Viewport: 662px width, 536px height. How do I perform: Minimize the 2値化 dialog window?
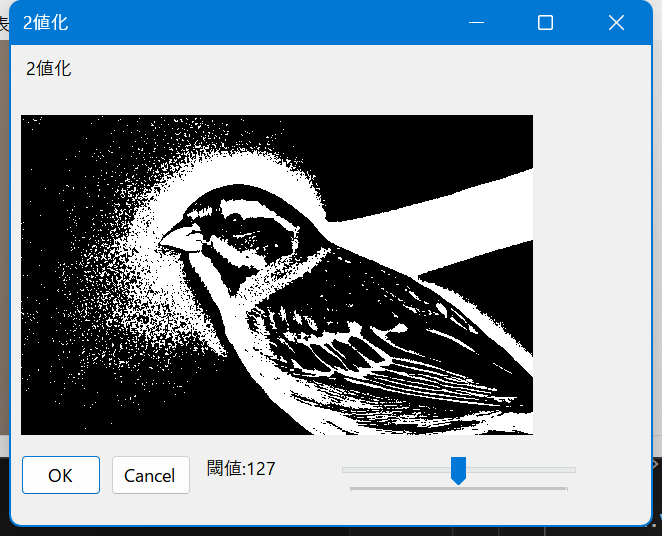tap(476, 22)
